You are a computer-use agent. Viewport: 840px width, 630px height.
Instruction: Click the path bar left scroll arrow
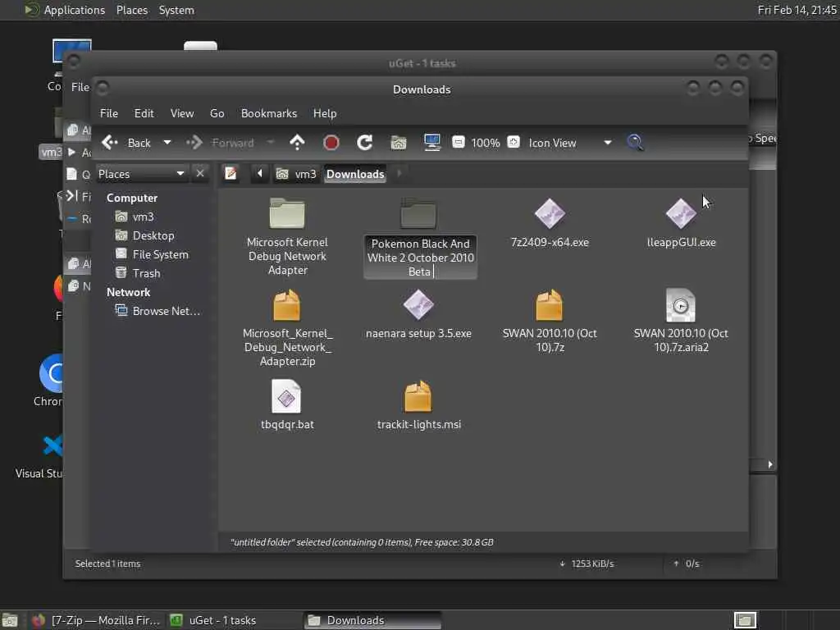point(260,174)
